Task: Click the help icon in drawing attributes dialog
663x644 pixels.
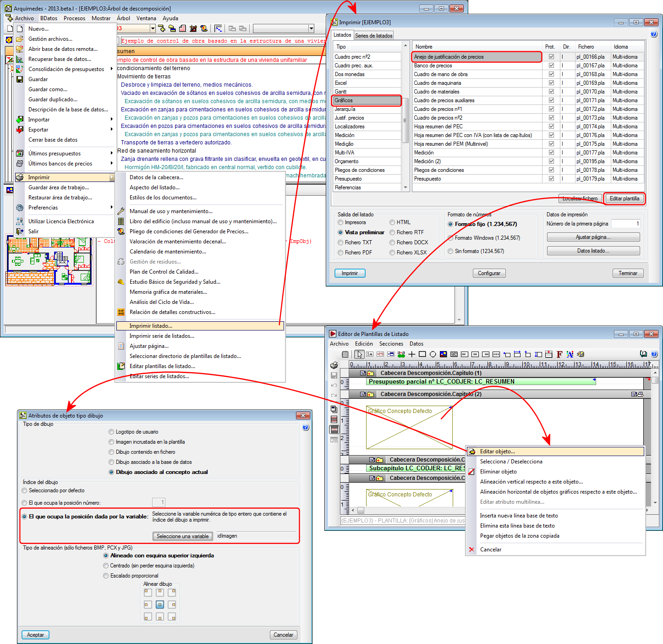Action: [306, 427]
